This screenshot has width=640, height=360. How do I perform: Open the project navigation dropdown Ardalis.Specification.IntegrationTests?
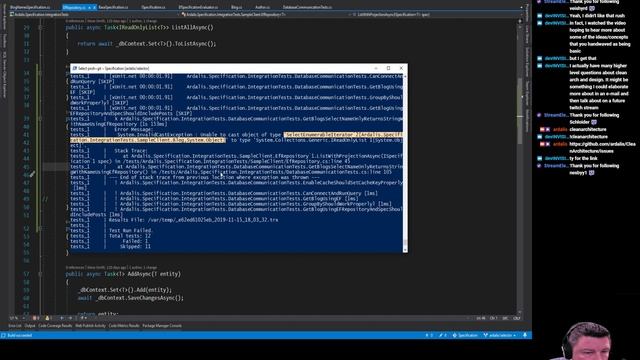pyautogui.click(x=94, y=14)
